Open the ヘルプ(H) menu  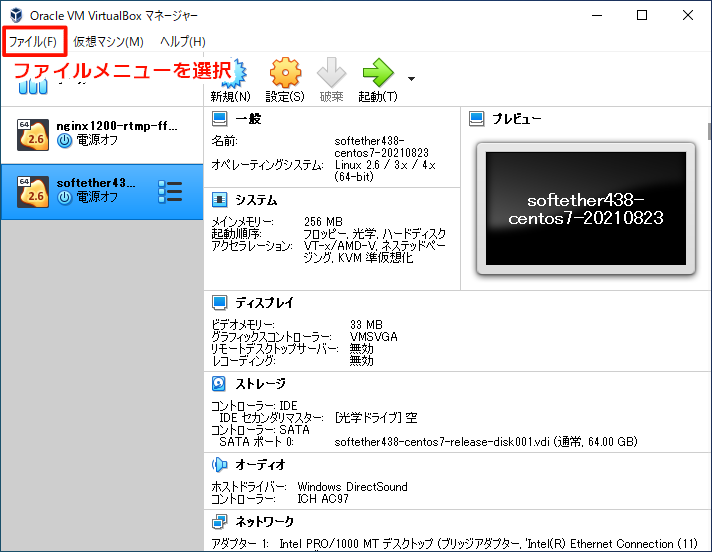coord(183,42)
